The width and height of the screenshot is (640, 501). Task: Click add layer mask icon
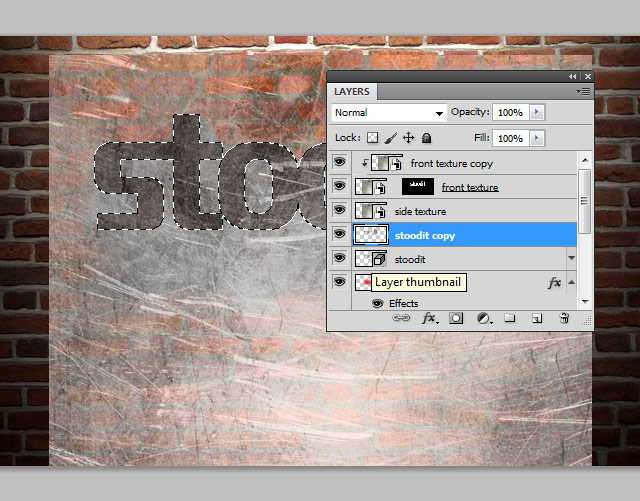(456, 318)
